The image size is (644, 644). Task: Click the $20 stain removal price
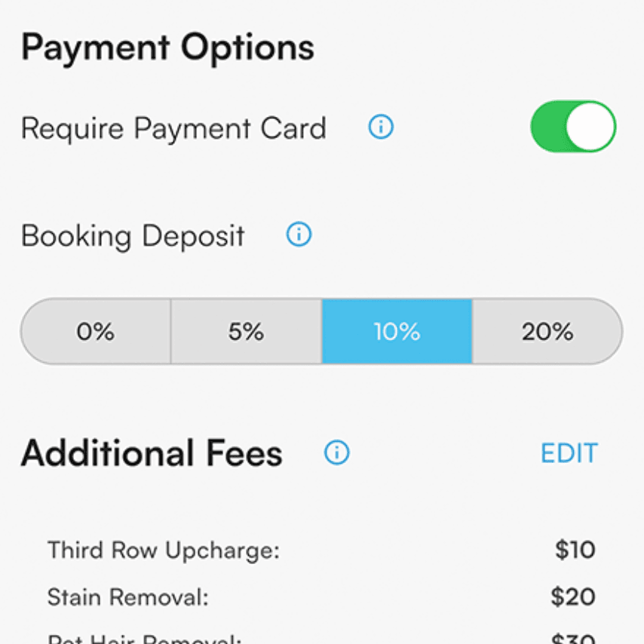coord(573,596)
